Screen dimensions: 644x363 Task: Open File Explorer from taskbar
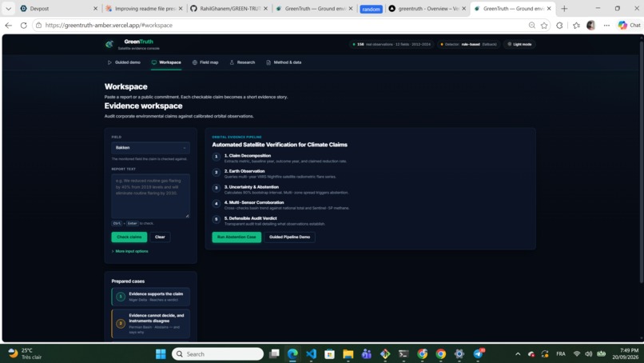[348, 354]
